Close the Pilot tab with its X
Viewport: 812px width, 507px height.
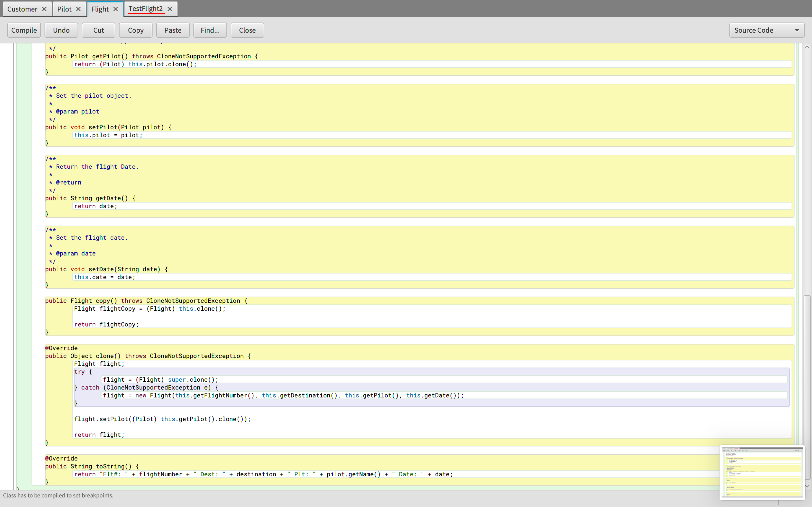(78, 9)
